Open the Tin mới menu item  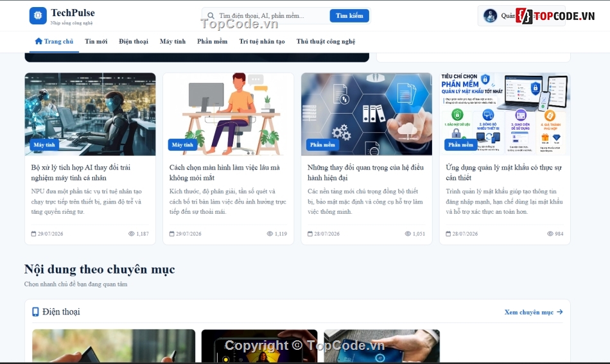coord(96,41)
